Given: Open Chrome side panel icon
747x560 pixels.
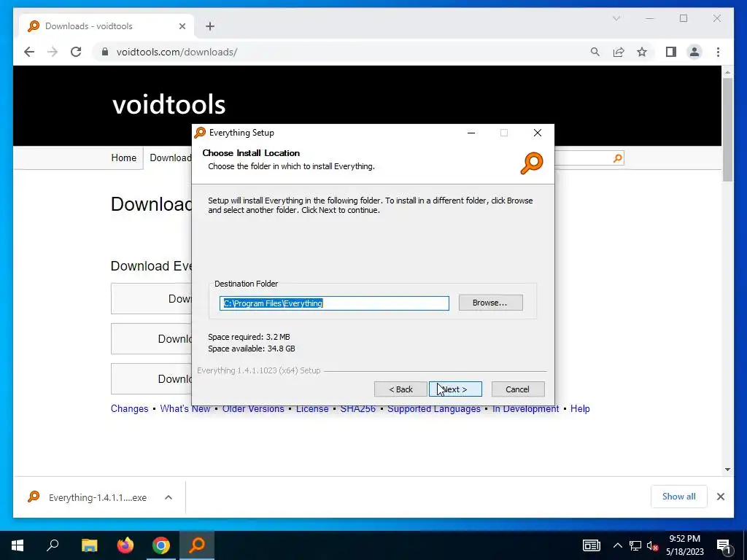Looking at the screenshot, I should [671, 52].
